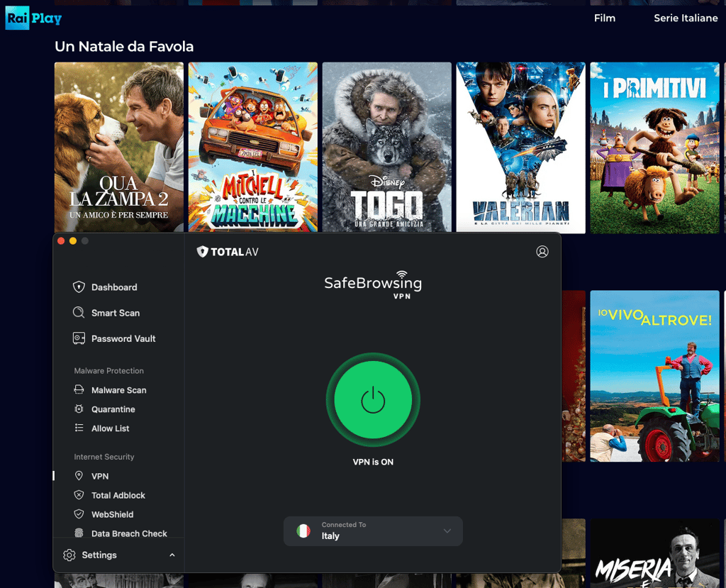The image size is (726, 588).
Task: Click the Settings gear icon
Action: coord(69,555)
